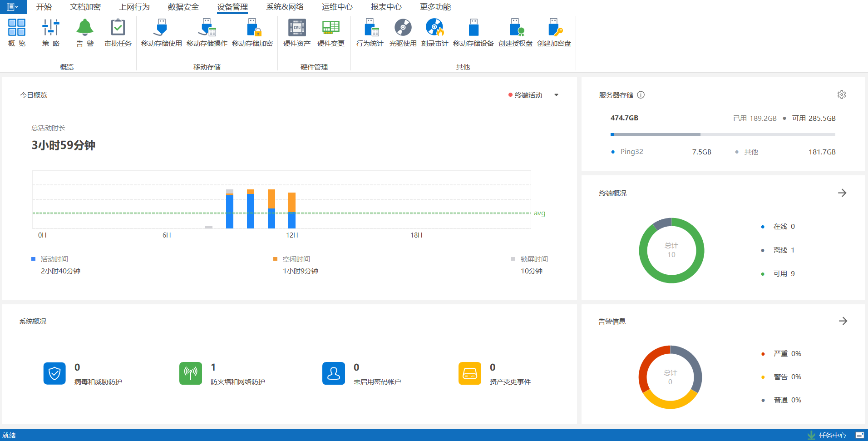
Task: Click the 防火墙和网络防护 tile
Action: (x=191, y=373)
